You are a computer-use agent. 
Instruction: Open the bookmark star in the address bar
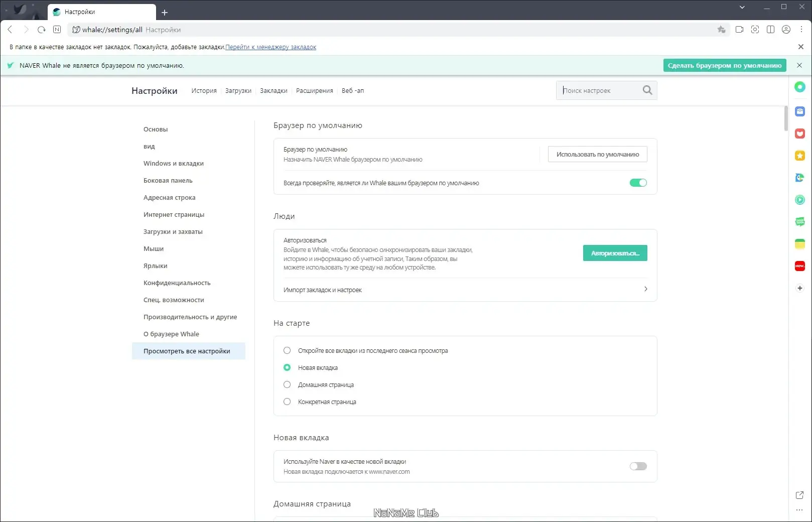(722, 30)
